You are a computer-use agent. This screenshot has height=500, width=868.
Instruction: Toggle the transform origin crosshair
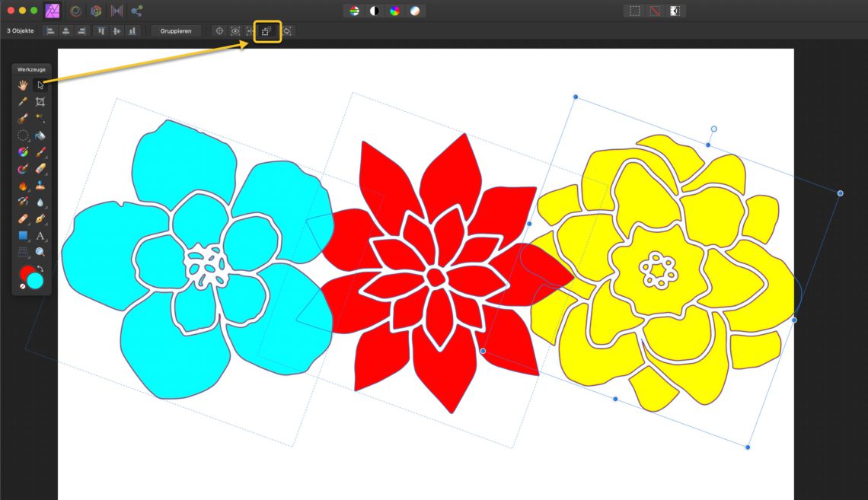[x=219, y=31]
